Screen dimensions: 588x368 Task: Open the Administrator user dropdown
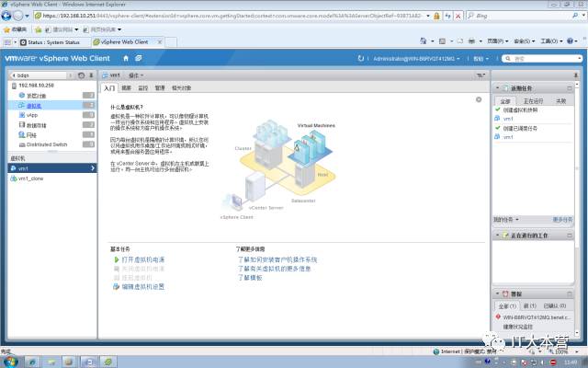(416, 59)
